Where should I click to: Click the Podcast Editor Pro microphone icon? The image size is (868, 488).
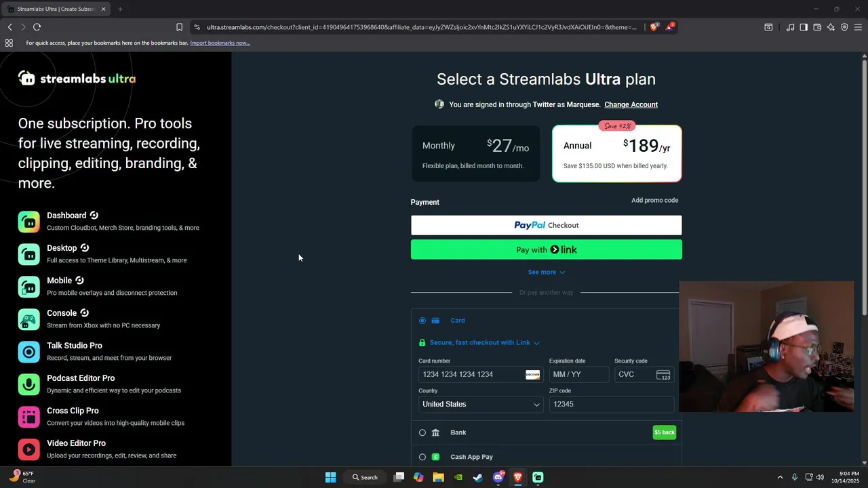(x=28, y=384)
